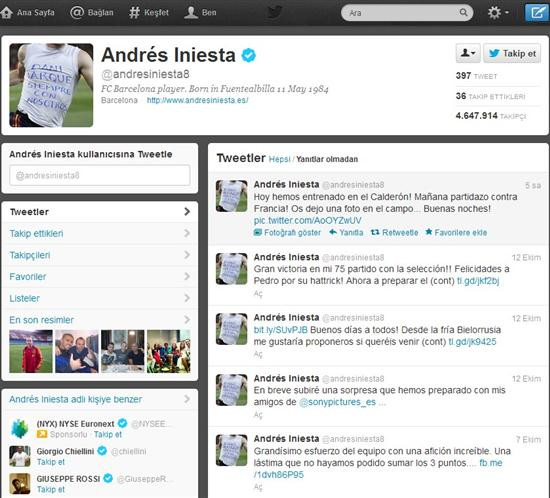Click Giorgio Chiellini's avatar
This screenshot has height=498, width=550.
[x=20, y=456]
